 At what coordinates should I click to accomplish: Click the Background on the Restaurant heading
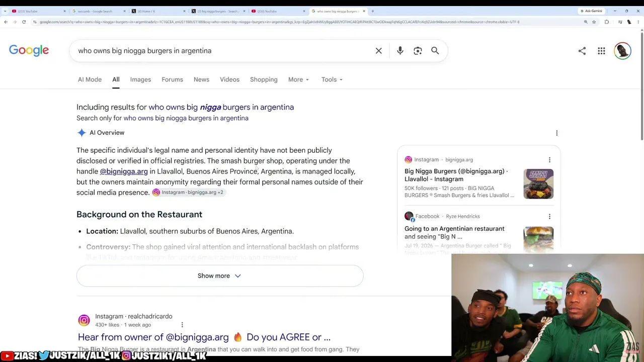139,214
